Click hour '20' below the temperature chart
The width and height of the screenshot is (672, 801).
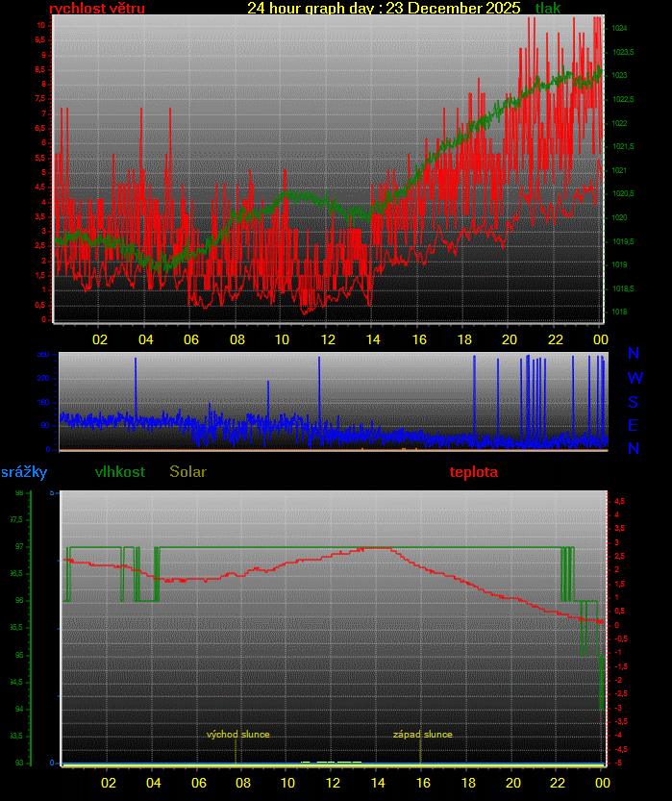click(x=513, y=784)
